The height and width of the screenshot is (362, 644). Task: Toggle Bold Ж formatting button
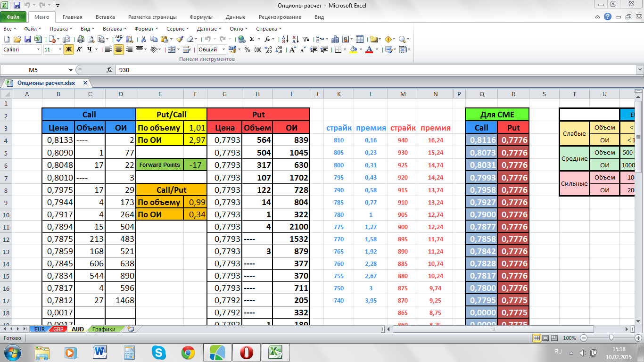(69, 49)
